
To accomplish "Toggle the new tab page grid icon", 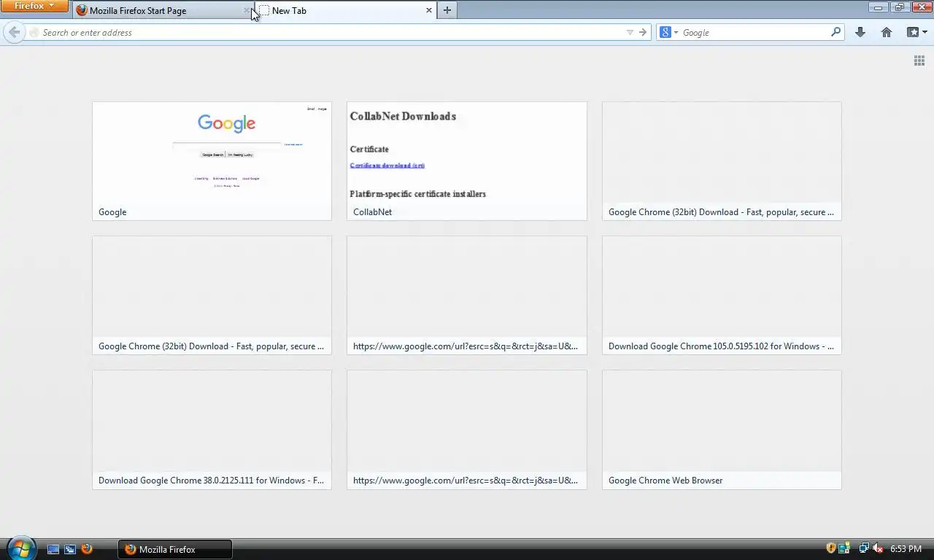I will pos(919,61).
